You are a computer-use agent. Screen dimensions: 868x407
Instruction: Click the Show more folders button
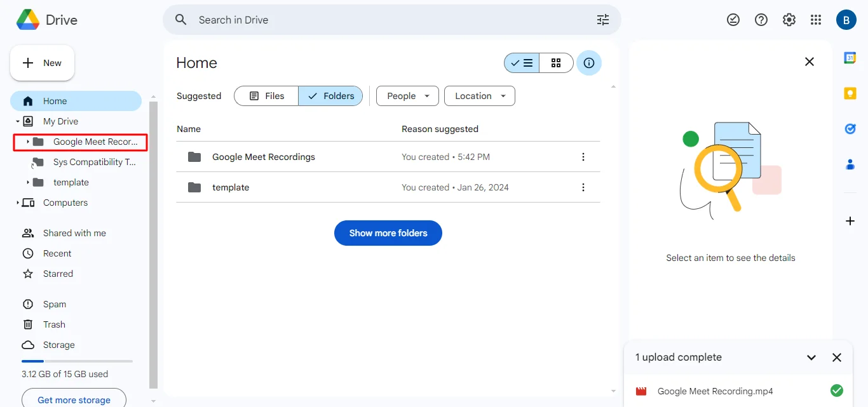388,233
